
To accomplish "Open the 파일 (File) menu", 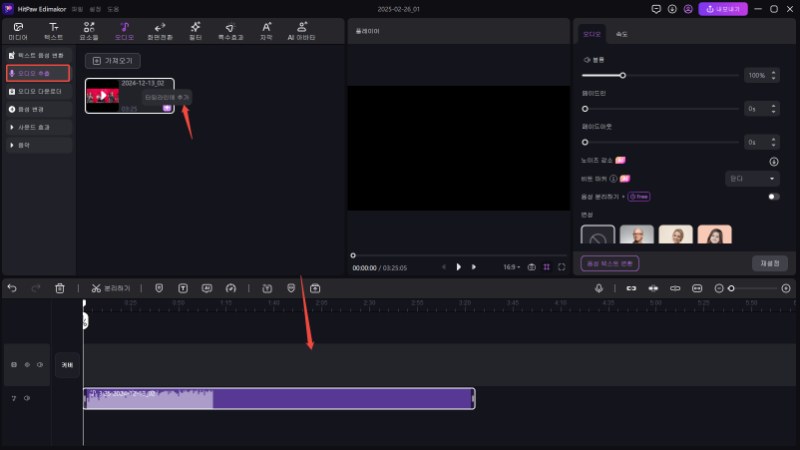I will [x=77, y=8].
